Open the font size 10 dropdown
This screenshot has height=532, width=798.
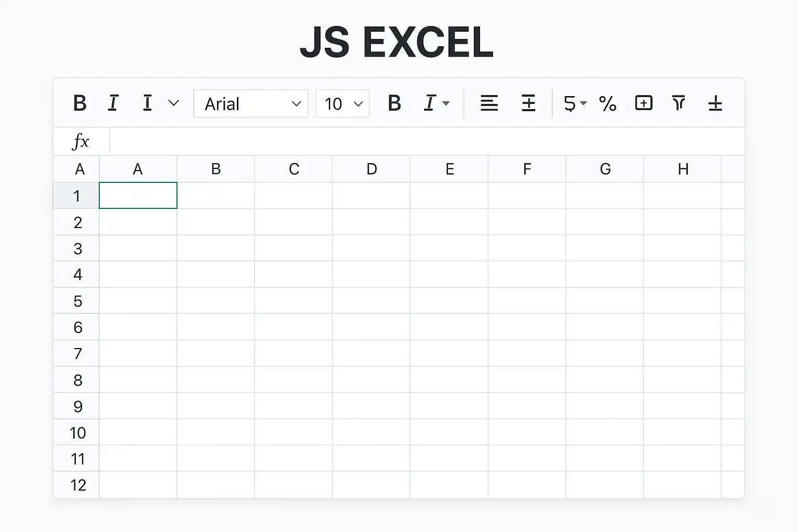coord(343,103)
